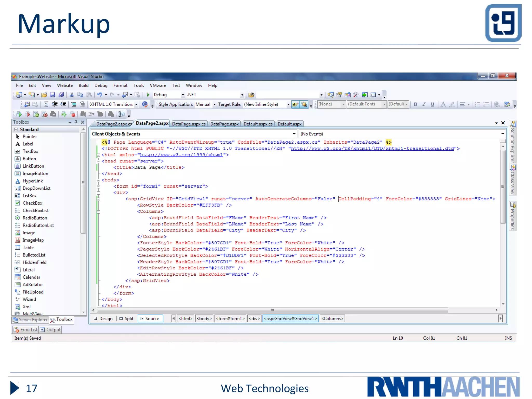Click the editor horizontal scrollbar
532x399 pixels.
click(272, 310)
